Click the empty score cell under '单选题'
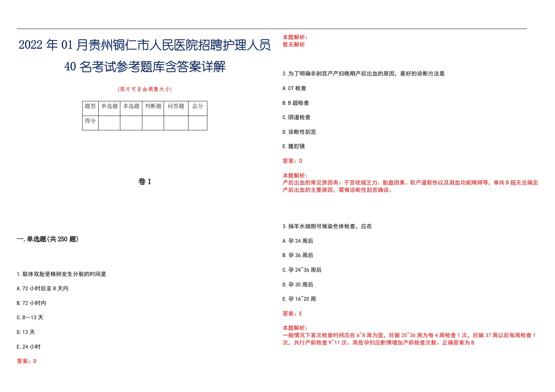555x392 pixels. [109, 123]
